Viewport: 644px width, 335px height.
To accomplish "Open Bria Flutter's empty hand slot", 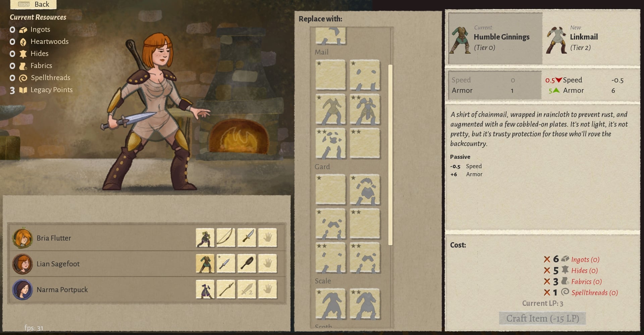I will point(268,238).
